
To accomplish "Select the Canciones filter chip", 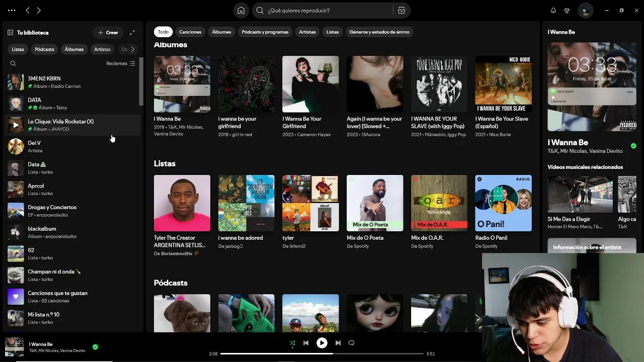I will coord(190,32).
